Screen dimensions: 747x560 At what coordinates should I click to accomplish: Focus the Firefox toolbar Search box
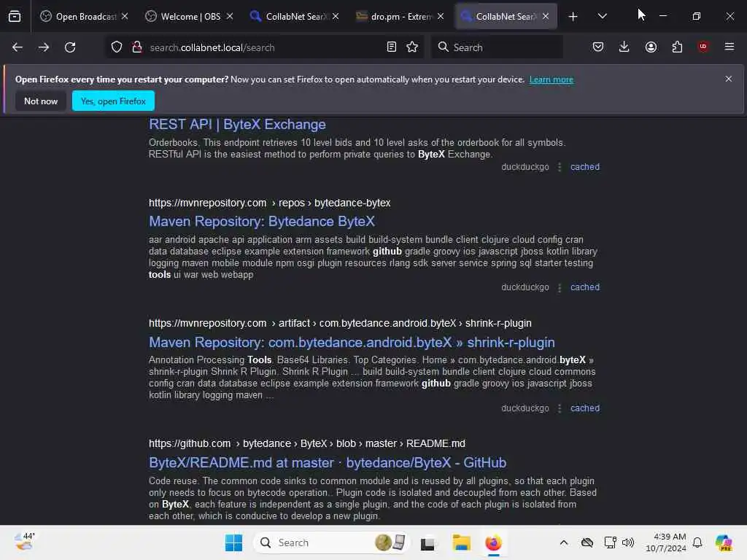click(x=497, y=47)
